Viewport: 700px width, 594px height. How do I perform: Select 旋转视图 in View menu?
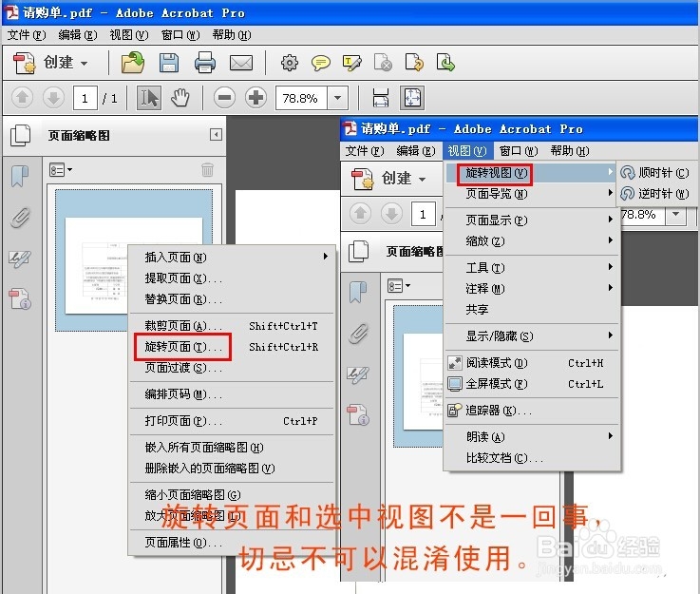click(x=531, y=173)
